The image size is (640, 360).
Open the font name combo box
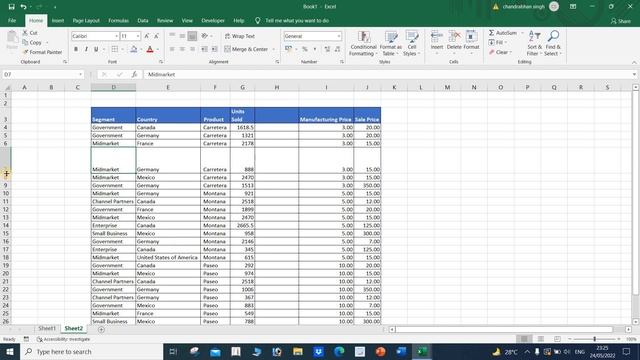[95, 36]
